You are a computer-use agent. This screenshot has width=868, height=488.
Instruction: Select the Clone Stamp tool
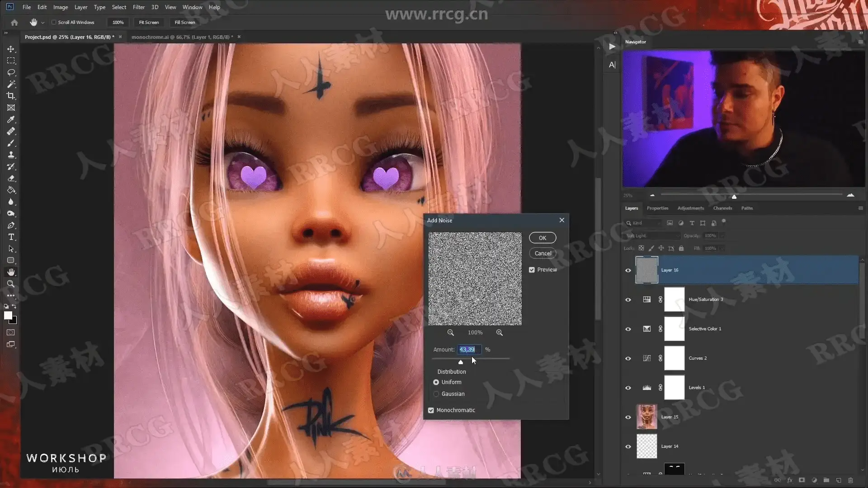(11, 155)
